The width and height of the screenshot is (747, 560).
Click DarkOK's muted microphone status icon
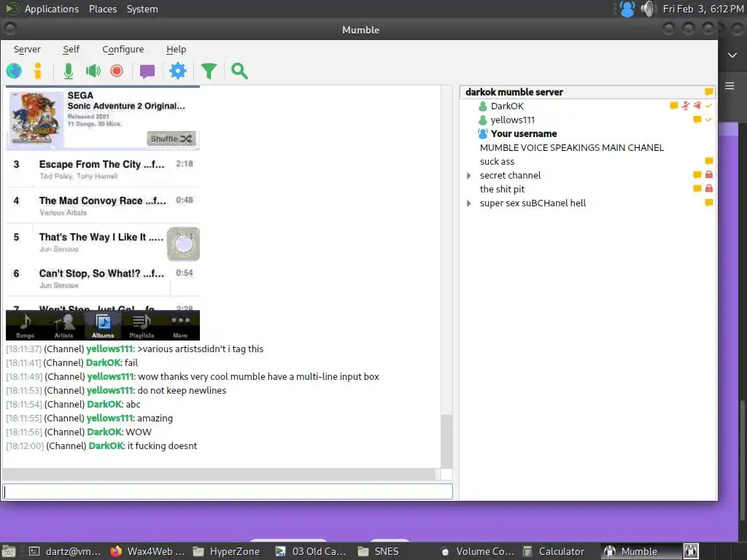[x=686, y=106]
